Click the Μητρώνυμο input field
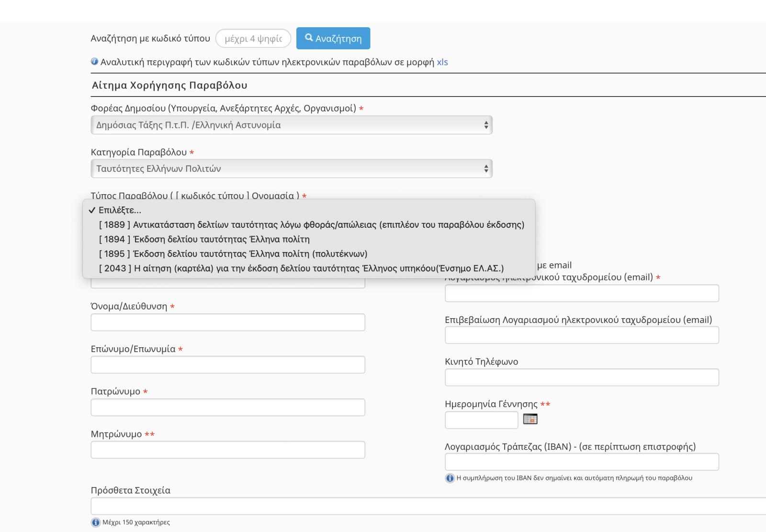This screenshot has height=532, width=766. tap(228, 450)
